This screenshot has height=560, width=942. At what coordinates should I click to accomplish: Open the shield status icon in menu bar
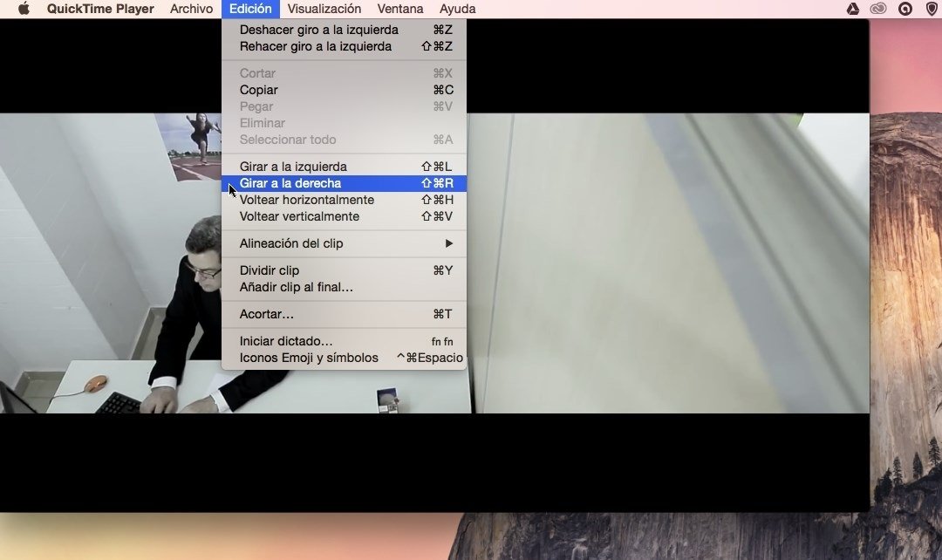click(932, 9)
